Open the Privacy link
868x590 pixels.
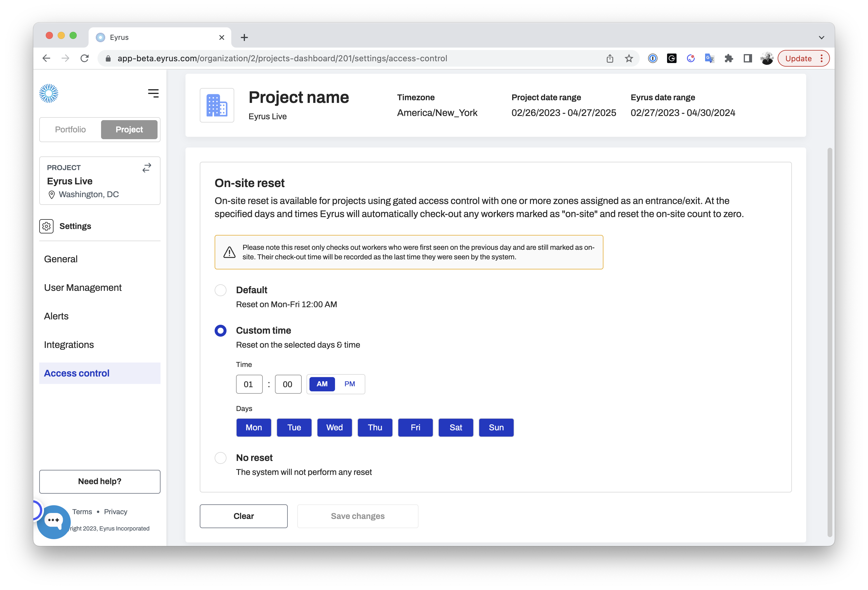(115, 512)
